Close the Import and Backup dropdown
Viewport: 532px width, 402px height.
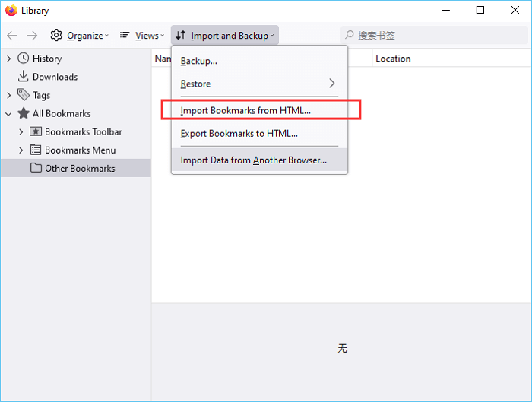pos(225,35)
